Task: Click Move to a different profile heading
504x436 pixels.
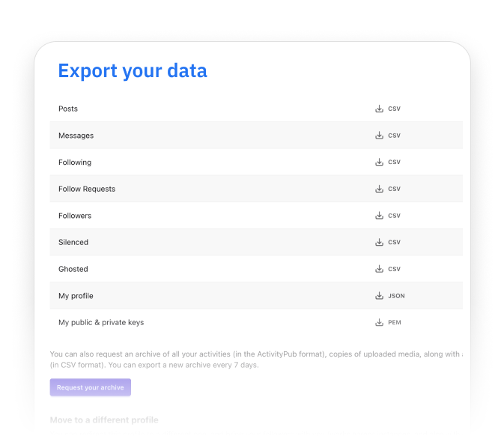Action: [104, 420]
